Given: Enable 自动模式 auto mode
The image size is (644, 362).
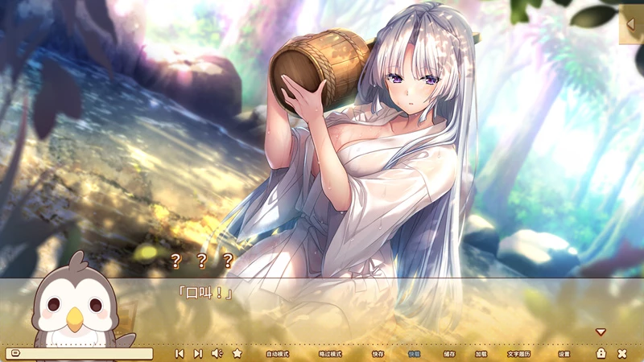Looking at the screenshot, I should coord(278,354).
